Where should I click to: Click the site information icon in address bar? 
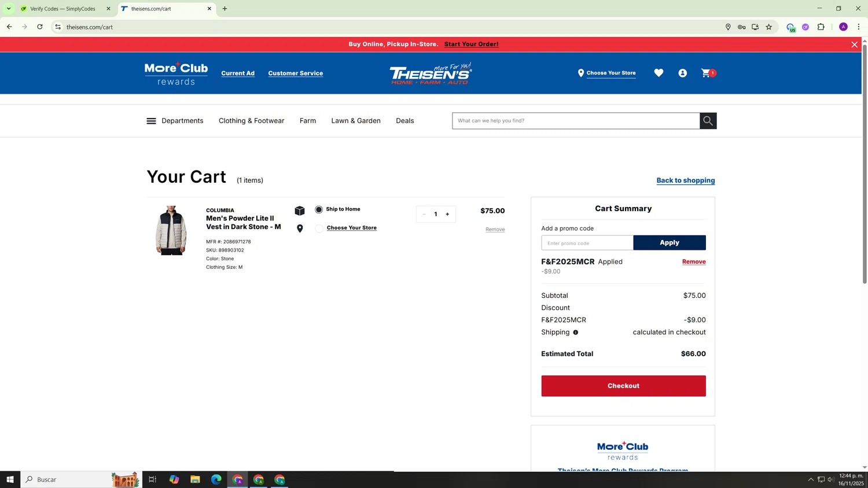[58, 27]
